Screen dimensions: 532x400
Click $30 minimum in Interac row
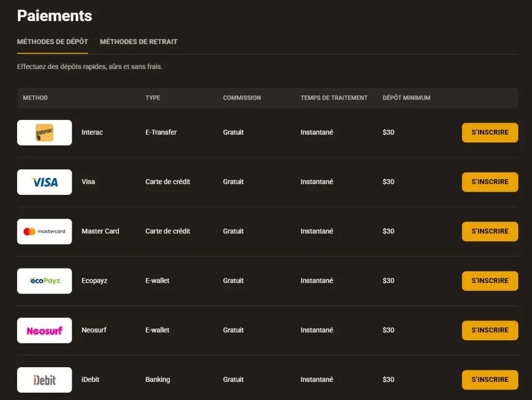click(389, 132)
